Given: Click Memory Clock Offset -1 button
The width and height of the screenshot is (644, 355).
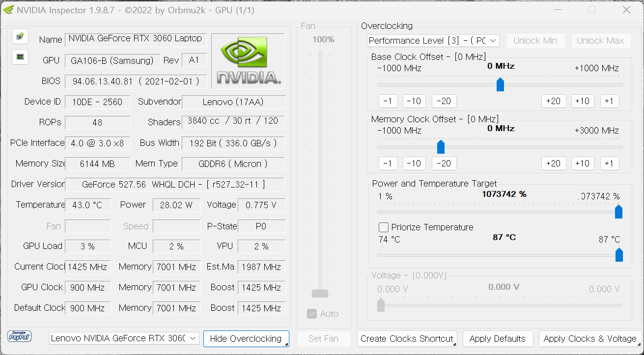Looking at the screenshot, I should point(388,164).
